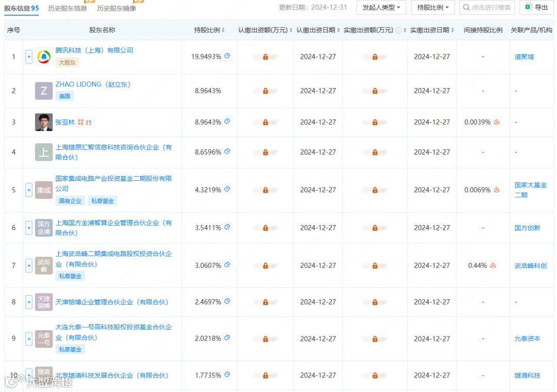This screenshot has height=392, width=557.
Task: Open shareholding history icon beside 8.9643% 张亚林
Action: (227, 122)
